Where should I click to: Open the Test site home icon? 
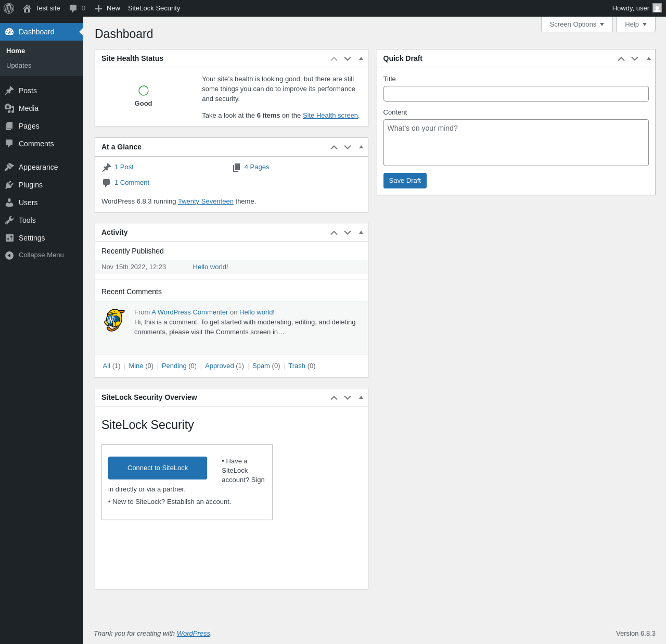[x=27, y=8]
